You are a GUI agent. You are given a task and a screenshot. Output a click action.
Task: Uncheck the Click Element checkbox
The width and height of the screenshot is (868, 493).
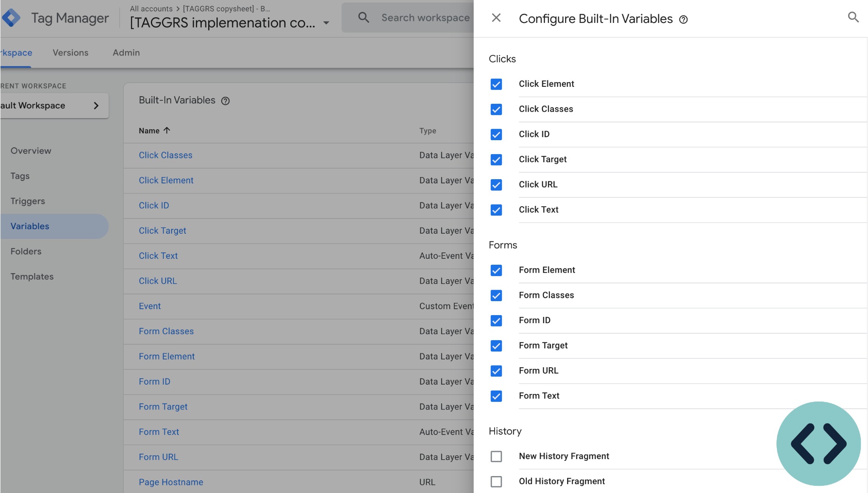(x=496, y=84)
